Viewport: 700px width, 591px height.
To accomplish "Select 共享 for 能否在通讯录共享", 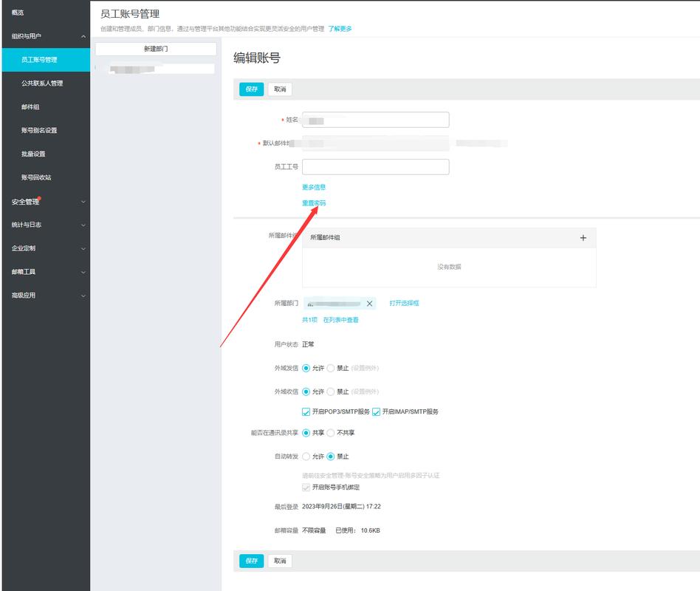I will point(306,433).
